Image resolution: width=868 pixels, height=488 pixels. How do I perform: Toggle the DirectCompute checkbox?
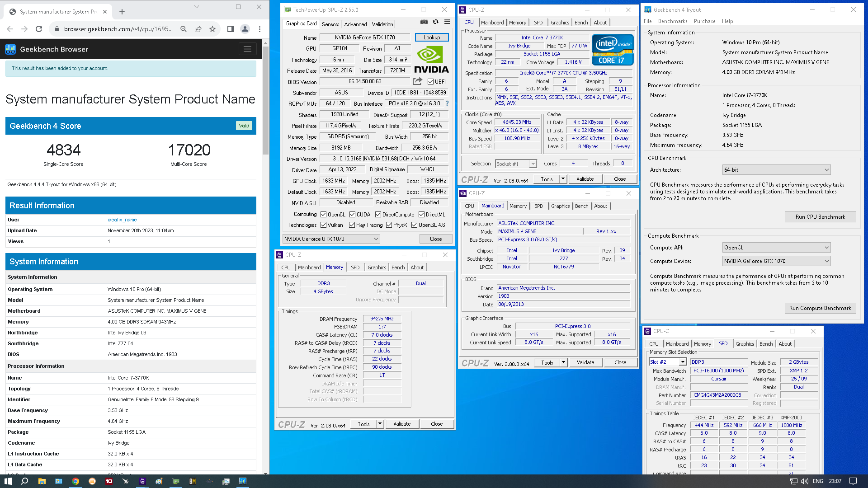(378, 215)
